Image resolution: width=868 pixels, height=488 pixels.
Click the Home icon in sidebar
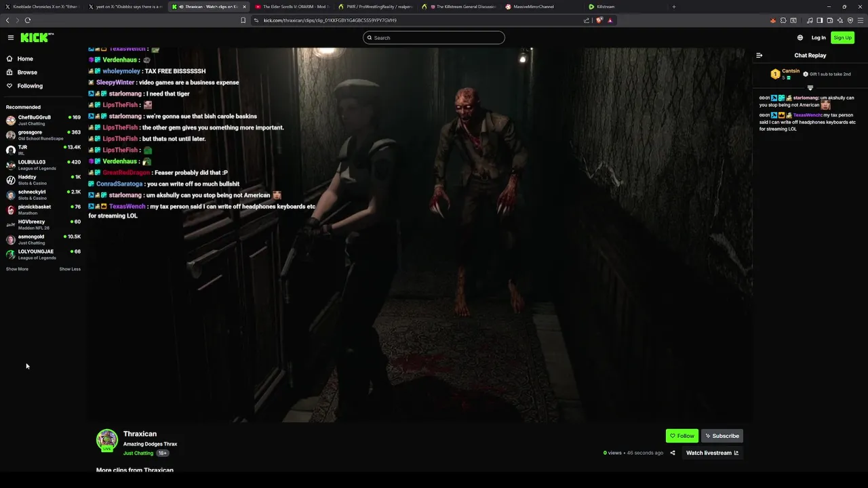[x=9, y=59]
